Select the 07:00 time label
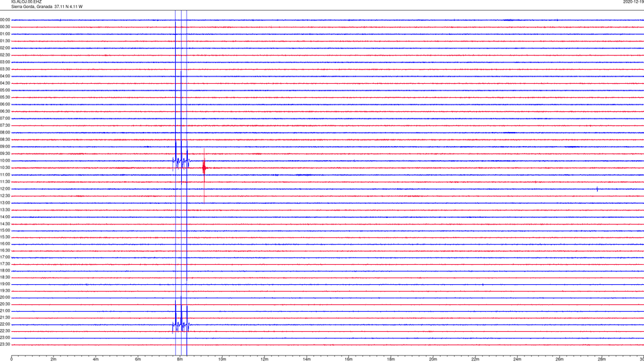 click(5, 119)
